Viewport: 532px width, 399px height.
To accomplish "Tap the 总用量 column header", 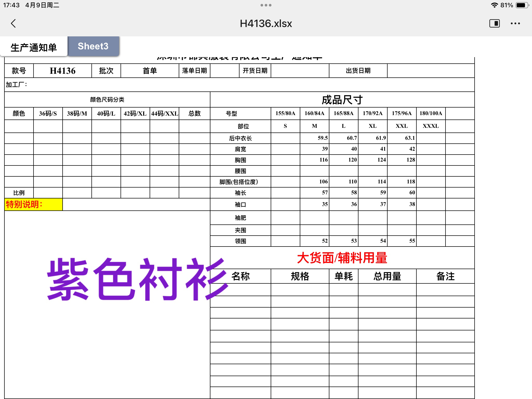I will tap(387, 276).
